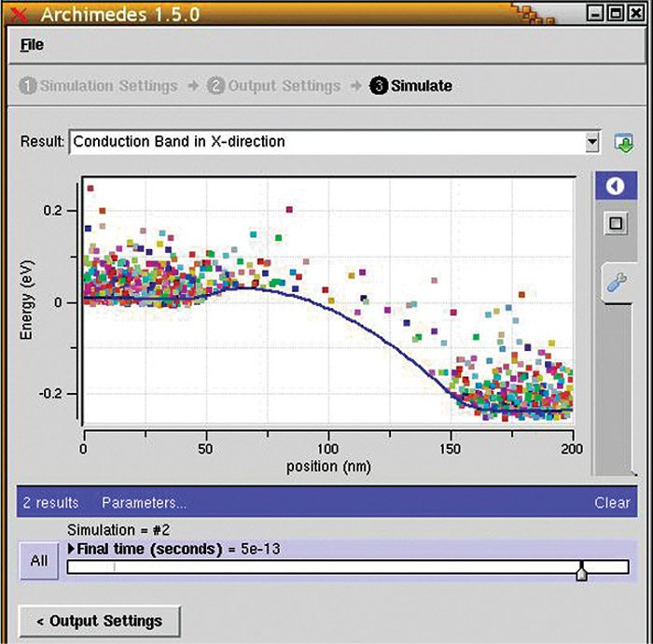
Task: Open the wrench settings tab
Action: click(x=616, y=280)
